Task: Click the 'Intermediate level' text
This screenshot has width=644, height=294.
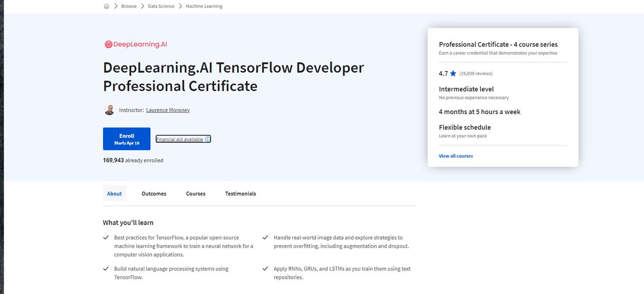Action: pyautogui.click(x=466, y=89)
